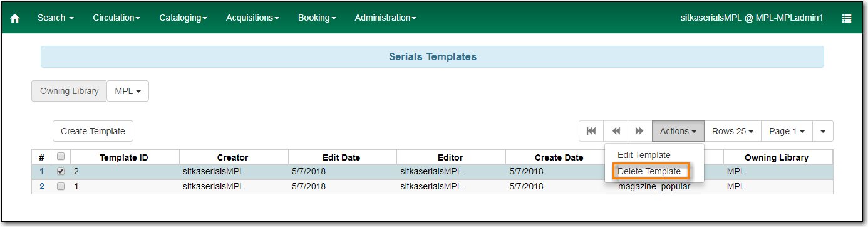This screenshot has width=868, height=227.
Task: Toggle the select-all checkbox in the header
Action: pyautogui.click(x=61, y=157)
